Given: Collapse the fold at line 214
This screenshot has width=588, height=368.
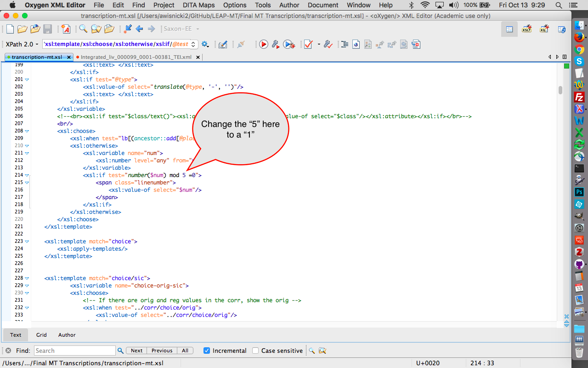Looking at the screenshot, I should click(x=27, y=175).
